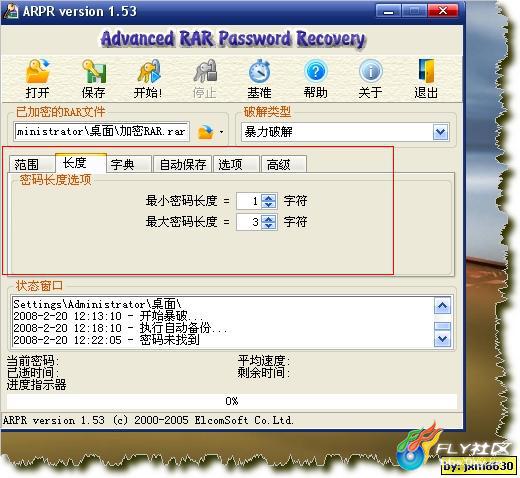520x478 pixels.
Task: Click the log line 密码未找到
Action: click(106, 340)
